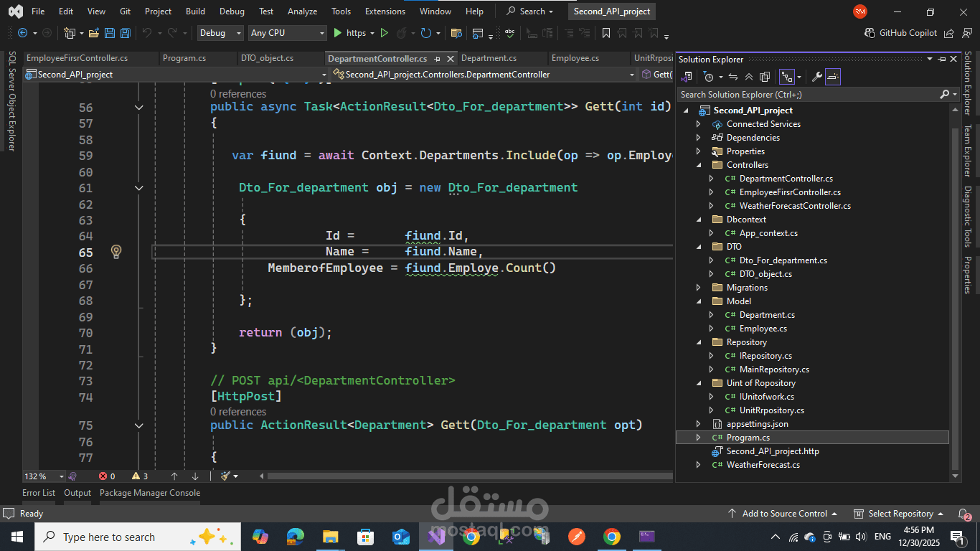Click the Save All toolbar icon
Image resolution: width=980 pixels, height=551 pixels.
coord(126,33)
